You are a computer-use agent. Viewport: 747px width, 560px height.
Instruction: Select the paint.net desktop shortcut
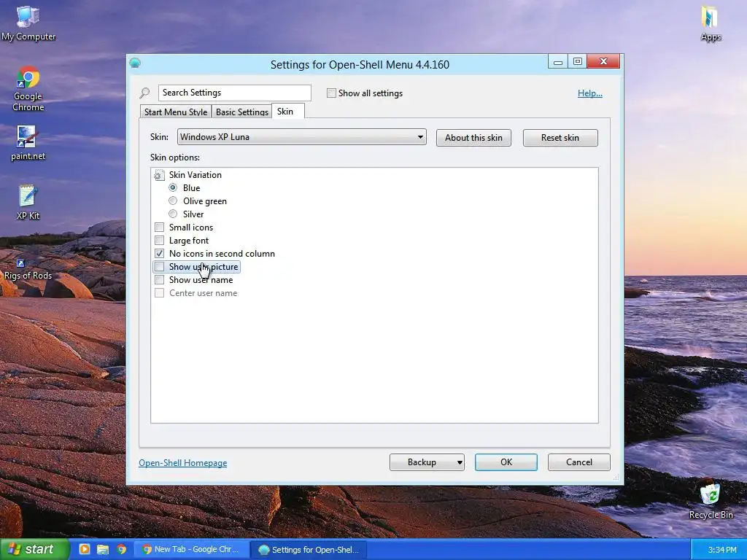point(28,143)
